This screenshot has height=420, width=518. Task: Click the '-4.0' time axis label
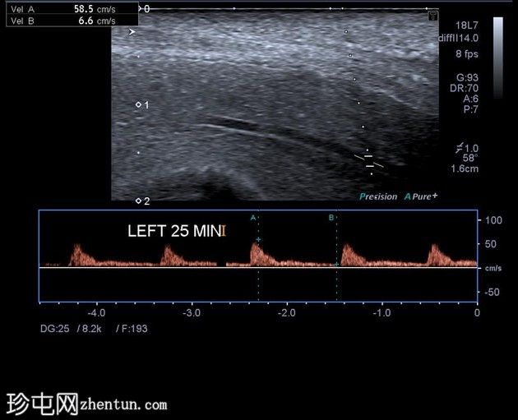[x=96, y=312]
